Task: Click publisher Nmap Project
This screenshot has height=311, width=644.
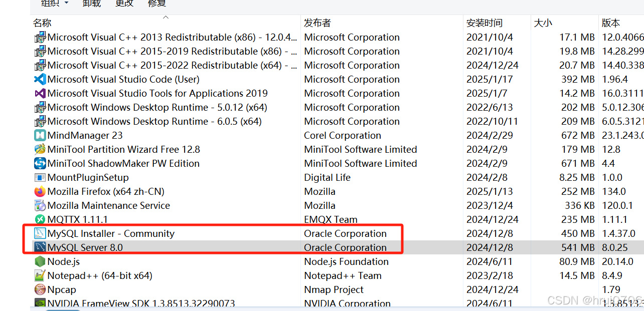Action: (x=334, y=289)
